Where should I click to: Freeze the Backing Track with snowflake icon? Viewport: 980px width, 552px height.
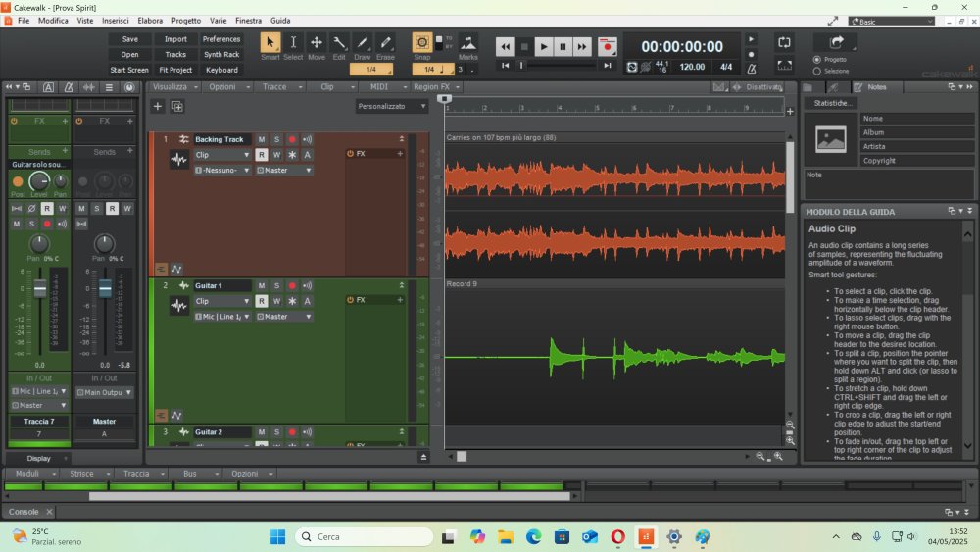coord(292,154)
